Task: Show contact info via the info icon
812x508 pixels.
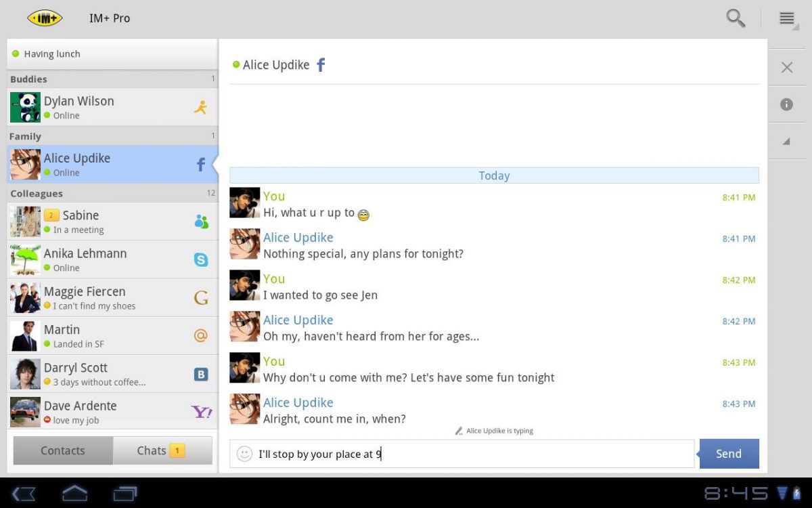Action: pos(786,104)
